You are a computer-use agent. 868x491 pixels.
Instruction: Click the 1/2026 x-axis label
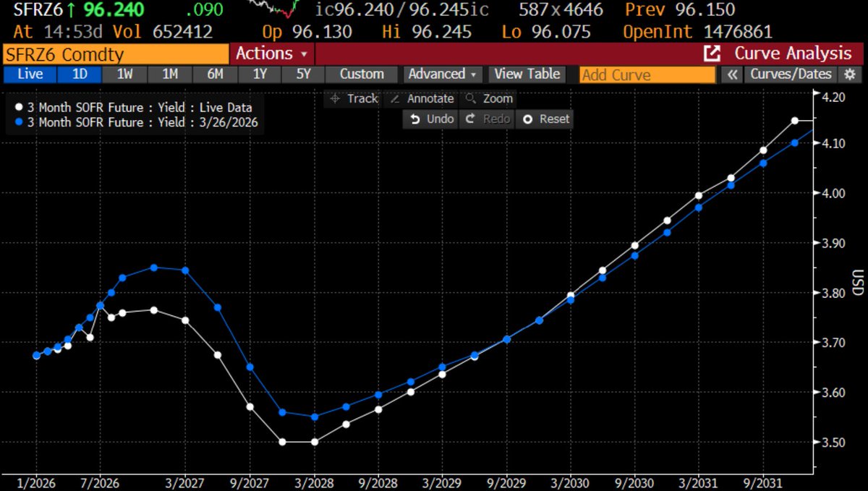35,483
